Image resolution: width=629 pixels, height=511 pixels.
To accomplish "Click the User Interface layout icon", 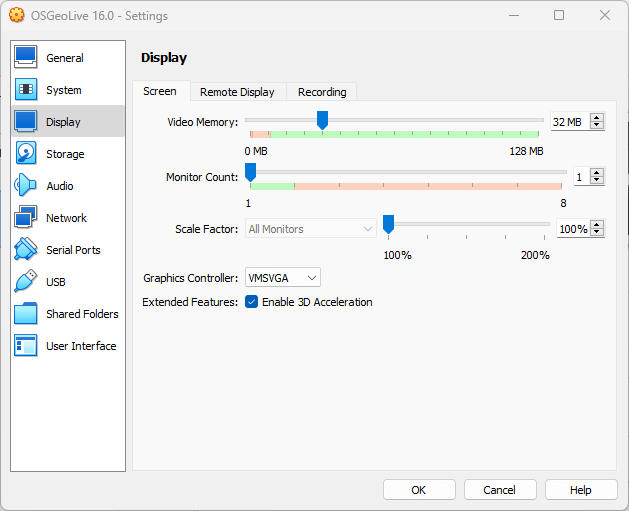I will [x=26, y=345].
